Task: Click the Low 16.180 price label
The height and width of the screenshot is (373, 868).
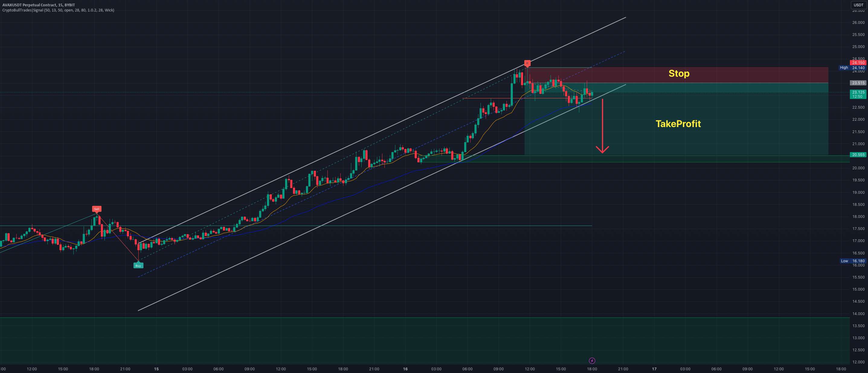Action: click(853, 261)
